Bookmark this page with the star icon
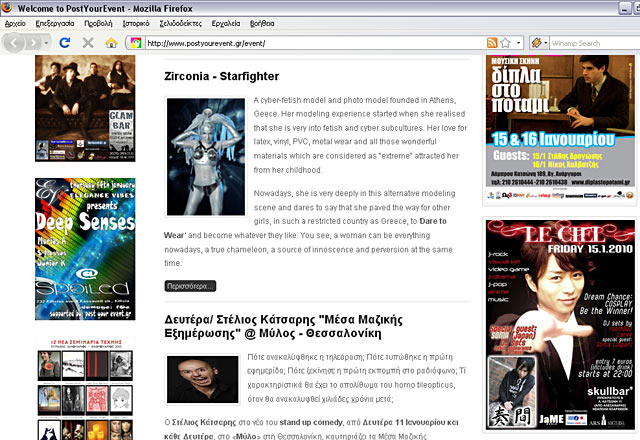The height and width of the screenshot is (440, 640). click(505, 43)
